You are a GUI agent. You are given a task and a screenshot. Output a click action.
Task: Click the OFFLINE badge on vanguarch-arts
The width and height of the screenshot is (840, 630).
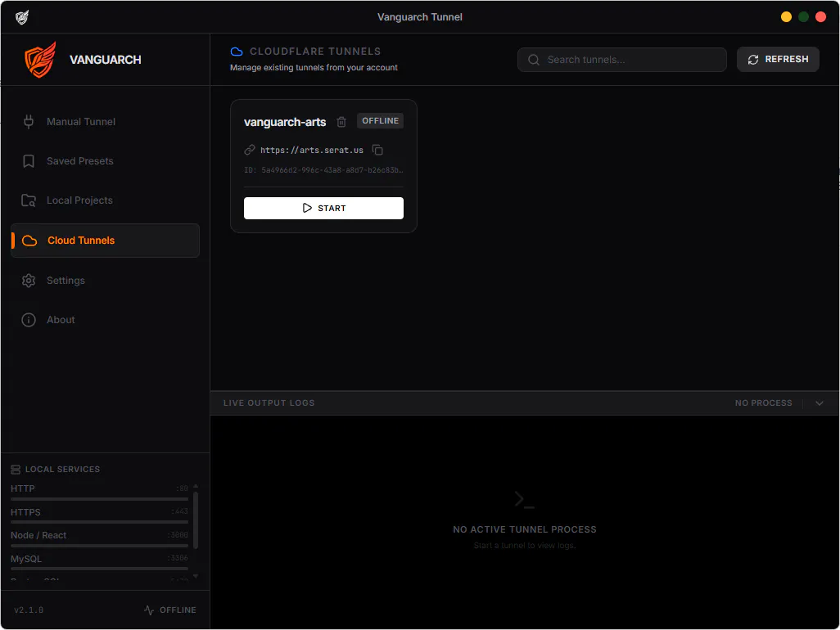(381, 121)
